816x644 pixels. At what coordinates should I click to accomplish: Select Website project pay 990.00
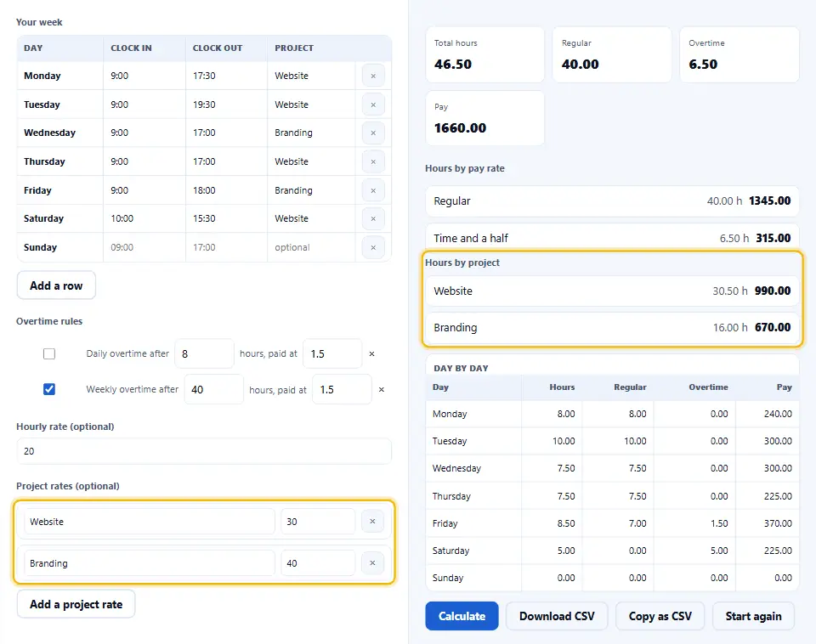(x=773, y=291)
